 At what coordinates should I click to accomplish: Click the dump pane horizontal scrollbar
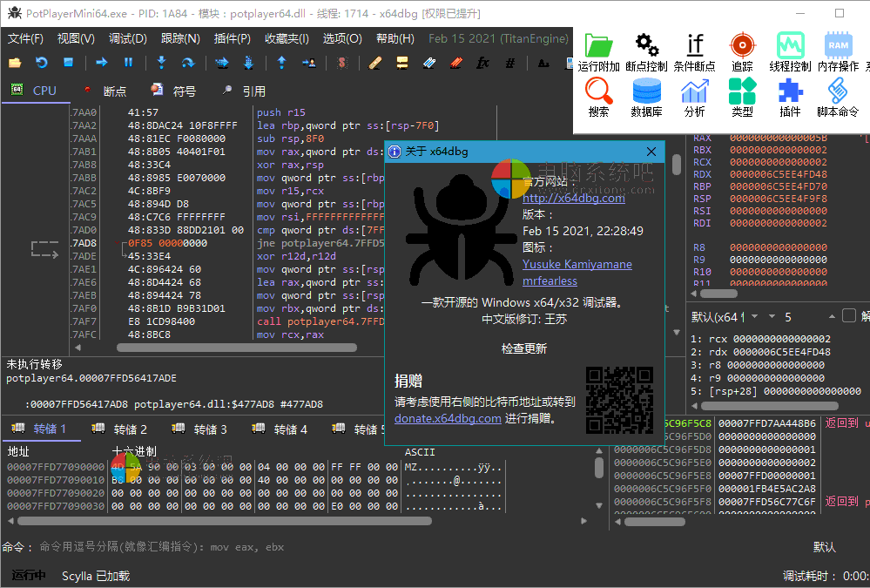pos(225,521)
